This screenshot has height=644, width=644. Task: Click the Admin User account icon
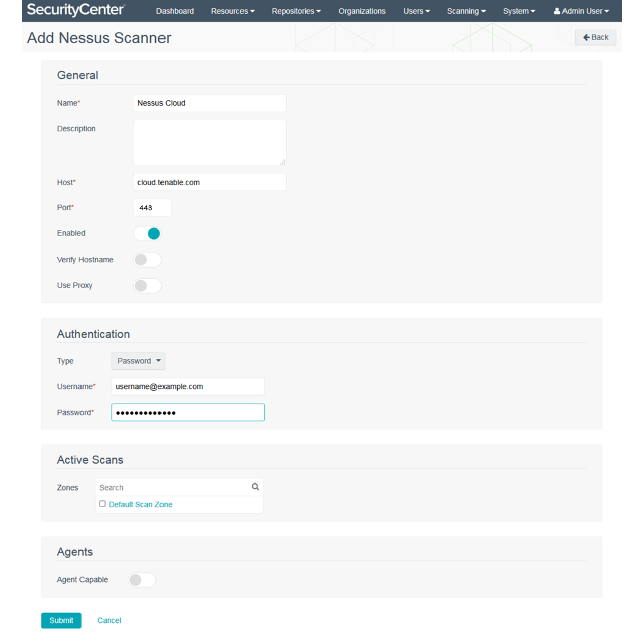click(x=556, y=10)
